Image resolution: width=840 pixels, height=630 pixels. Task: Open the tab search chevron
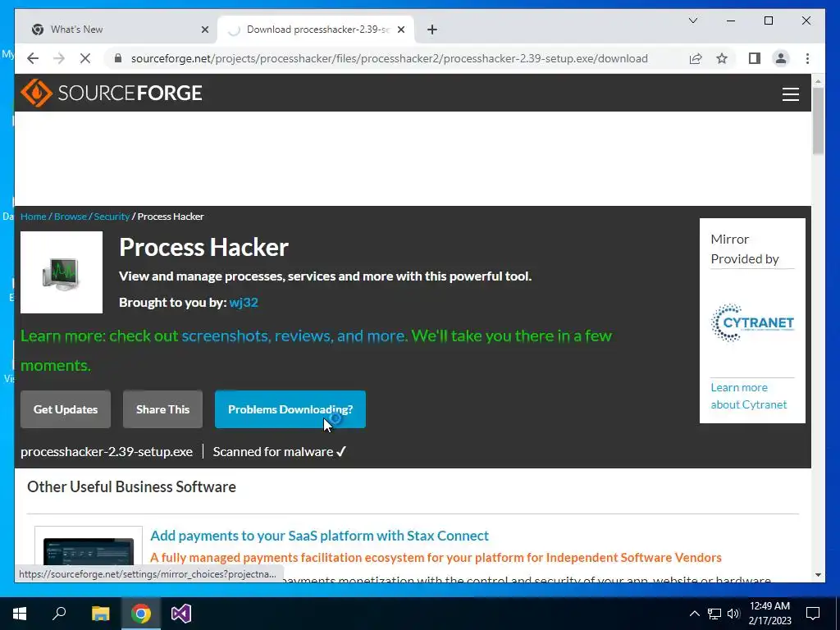(x=692, y=21)
